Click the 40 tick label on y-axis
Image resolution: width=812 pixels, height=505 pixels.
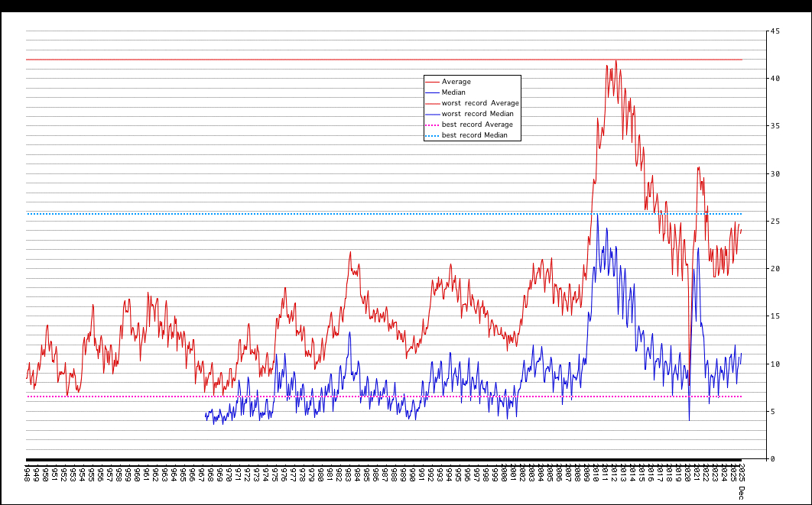point(775,79)
